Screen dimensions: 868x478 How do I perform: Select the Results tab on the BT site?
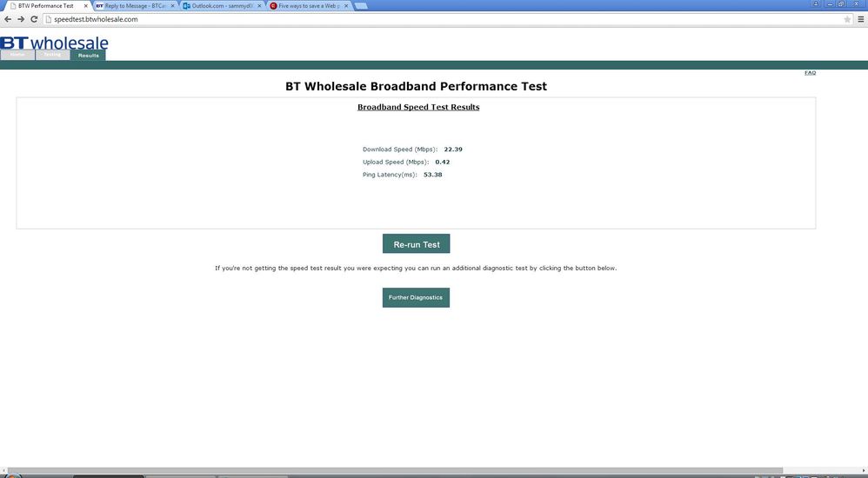[88, 56]
